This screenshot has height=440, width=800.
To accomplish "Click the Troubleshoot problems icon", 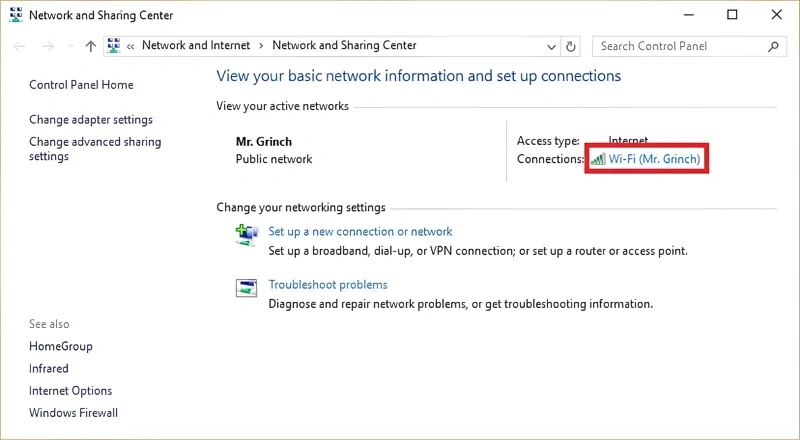I will pos(246,289).
